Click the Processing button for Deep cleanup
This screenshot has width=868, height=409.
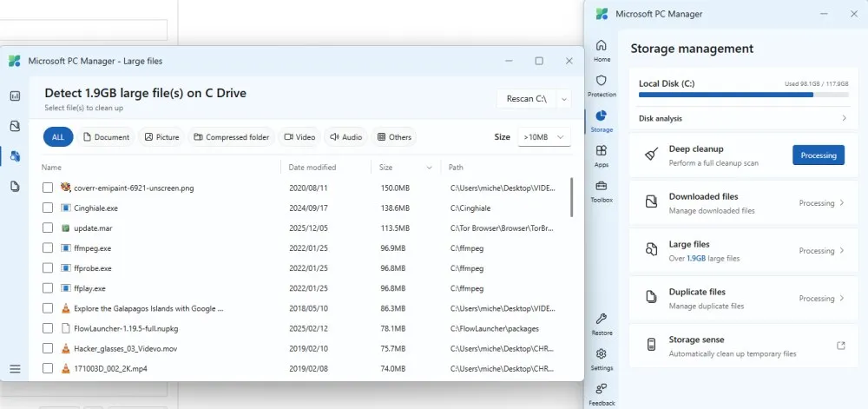[x=818, y=155]
